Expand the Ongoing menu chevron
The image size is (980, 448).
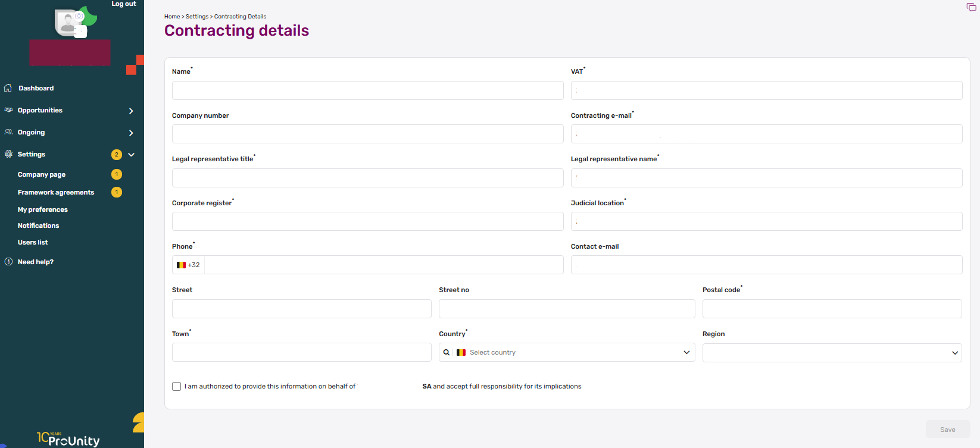pyautogui.click(x=131, y=133)
